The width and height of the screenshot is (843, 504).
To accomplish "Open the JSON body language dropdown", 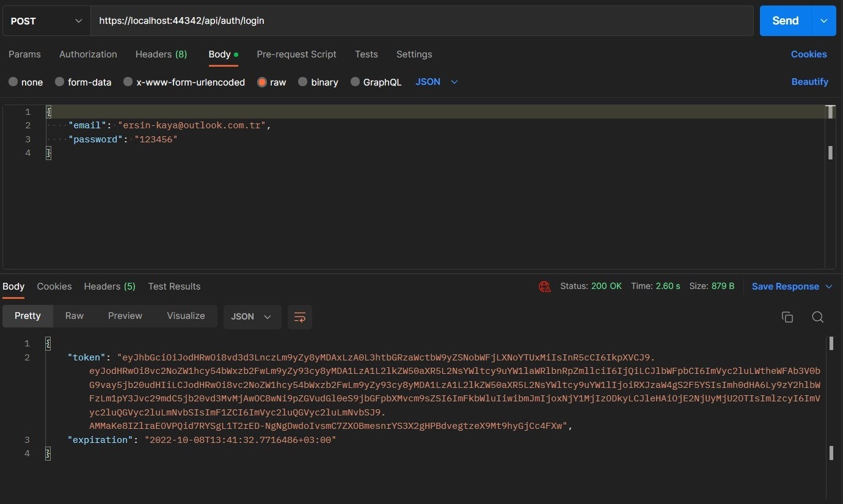I will (437, 82).
